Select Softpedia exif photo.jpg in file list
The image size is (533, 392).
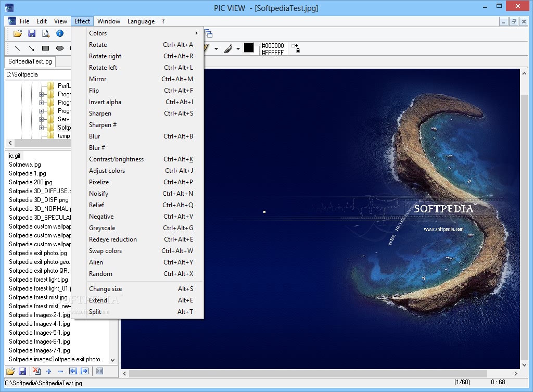click(38, 253)
